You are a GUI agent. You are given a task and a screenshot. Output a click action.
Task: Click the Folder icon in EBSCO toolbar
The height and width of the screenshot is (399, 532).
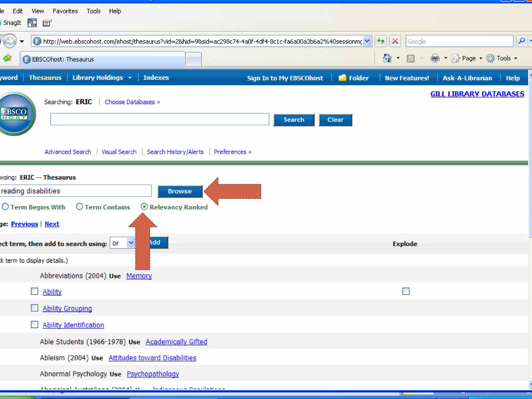click(342, 78)
